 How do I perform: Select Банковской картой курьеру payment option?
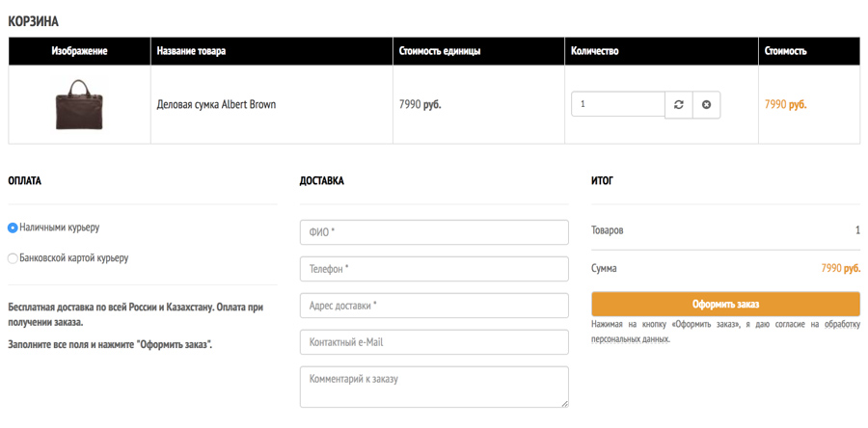tap(13, 258)
